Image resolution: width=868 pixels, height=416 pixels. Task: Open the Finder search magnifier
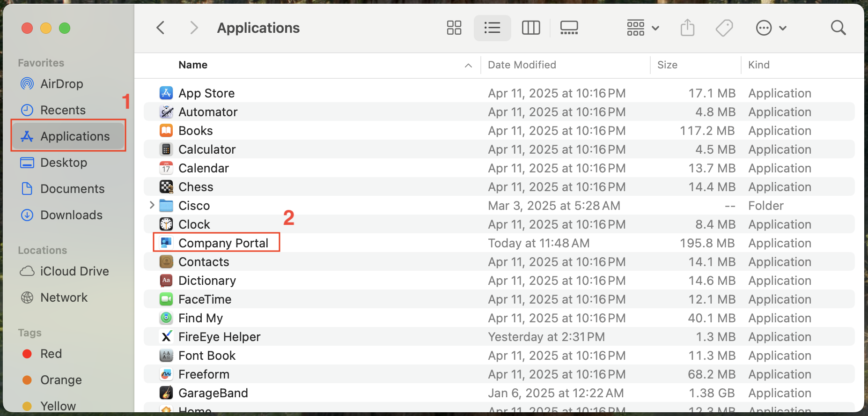point(838,28)
